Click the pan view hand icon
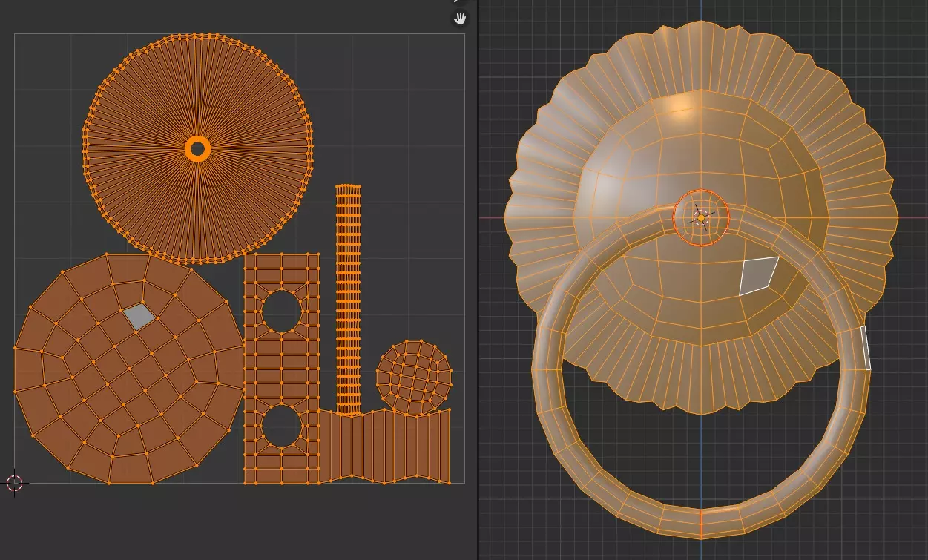928x560 pixels. (x=461, y=18)
